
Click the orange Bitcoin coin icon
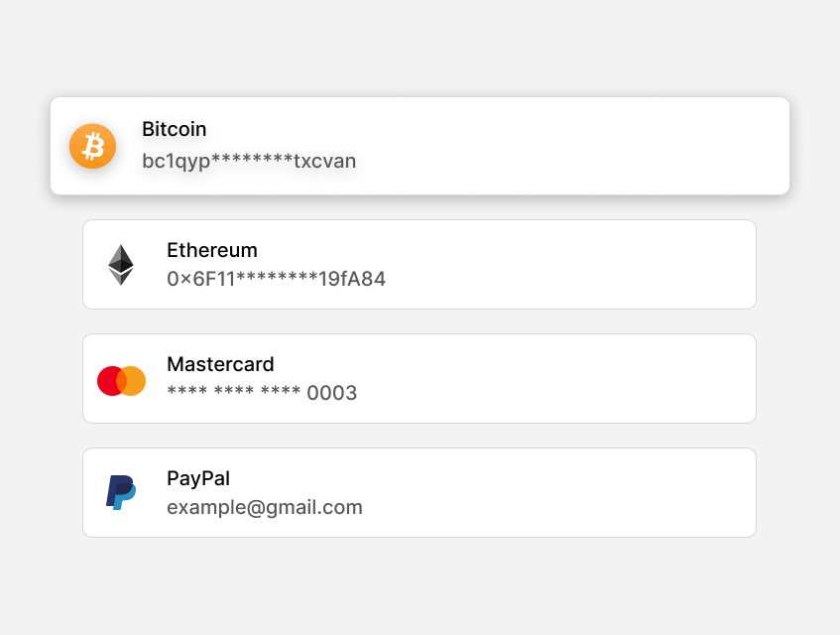(92, 146)
